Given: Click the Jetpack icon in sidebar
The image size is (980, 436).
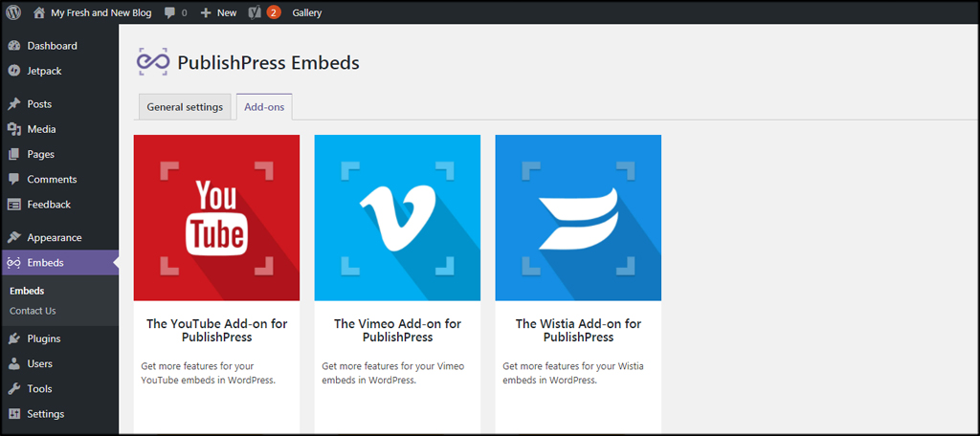Looking at the screenshot, I should [14, 71].
